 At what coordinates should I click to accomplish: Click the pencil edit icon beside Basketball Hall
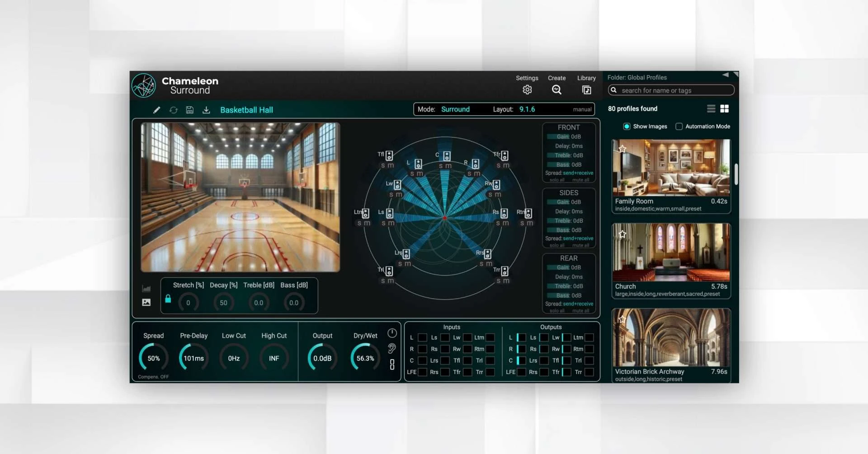pos(156,110)
